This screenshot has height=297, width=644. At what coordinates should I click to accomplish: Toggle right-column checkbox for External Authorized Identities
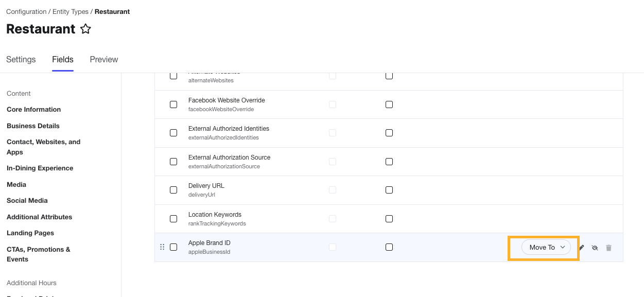point(389,133)
